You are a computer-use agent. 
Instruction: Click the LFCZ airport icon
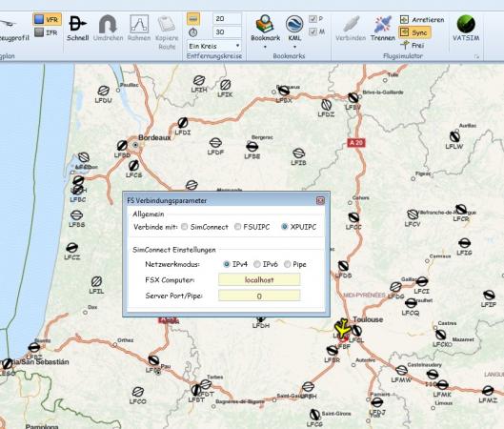click(72, 248)
